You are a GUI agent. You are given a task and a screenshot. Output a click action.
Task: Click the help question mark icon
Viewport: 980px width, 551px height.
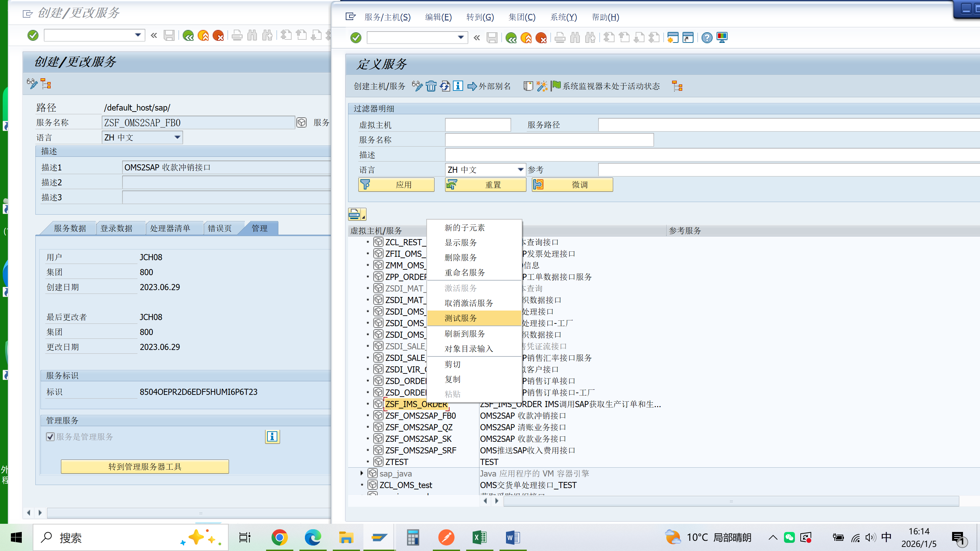tap(706, 38)
